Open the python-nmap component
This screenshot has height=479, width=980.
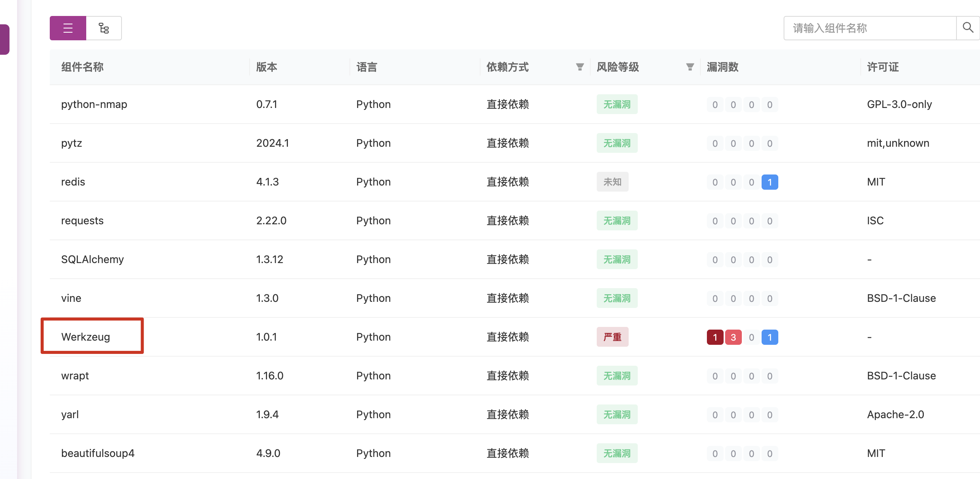click(x=94, y=104)
